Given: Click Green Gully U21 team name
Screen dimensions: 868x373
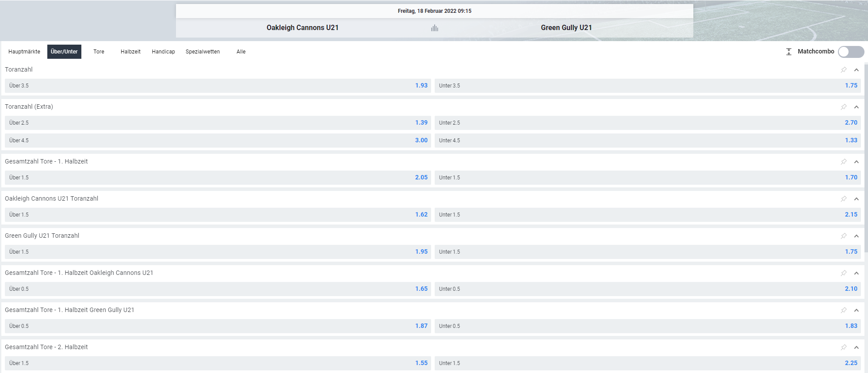Looking at the screenshot, I should pyautogui.click(x=566, y=27).
